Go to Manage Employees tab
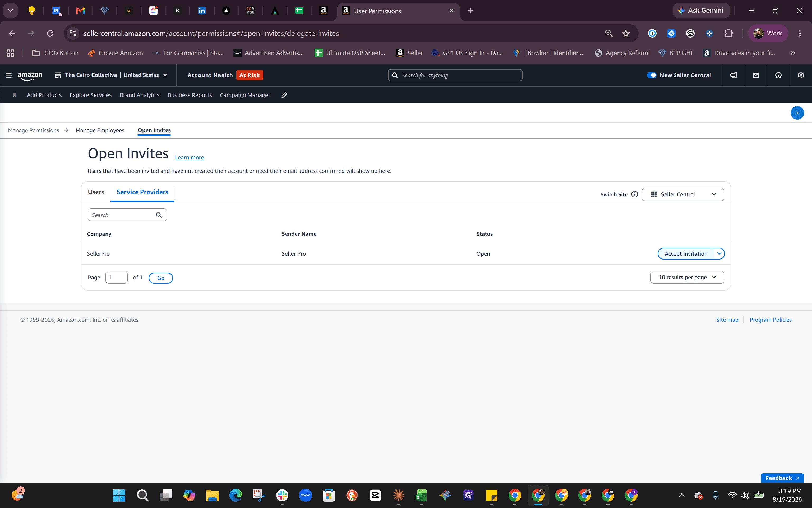The image size is (812, 508). [x=100, y=130]
